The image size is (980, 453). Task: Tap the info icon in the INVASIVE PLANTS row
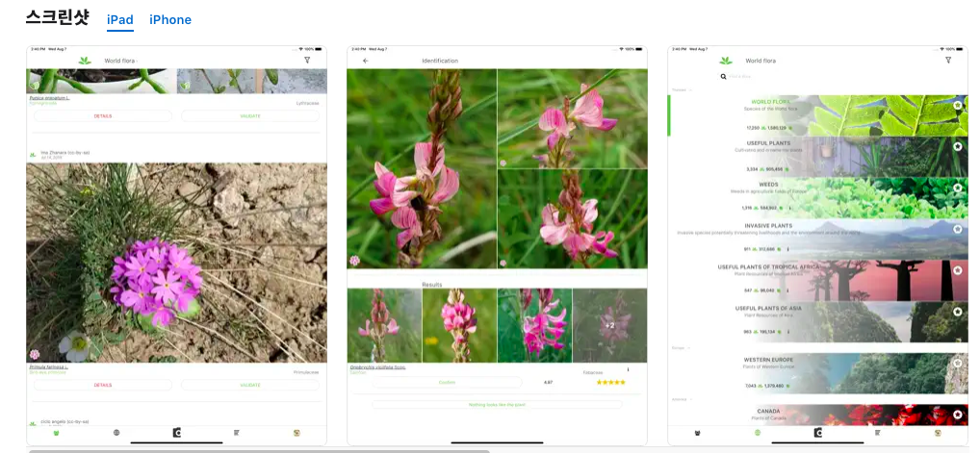tap(787, 249)
